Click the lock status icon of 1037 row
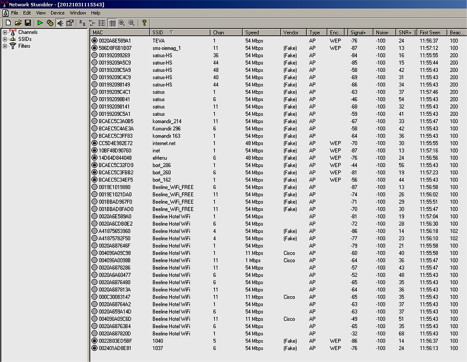 click(94, 348)
